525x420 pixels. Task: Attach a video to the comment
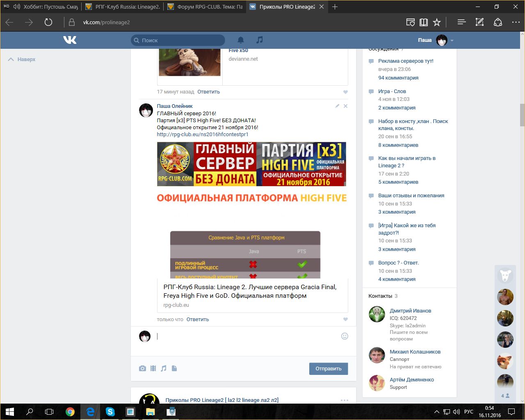(153, 368)
